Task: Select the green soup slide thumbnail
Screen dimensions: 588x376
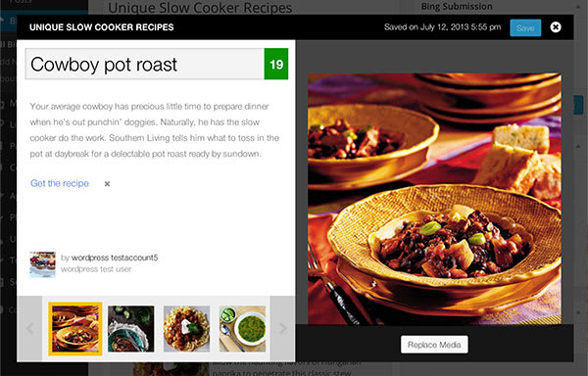Action: click(x=242, y=328)
